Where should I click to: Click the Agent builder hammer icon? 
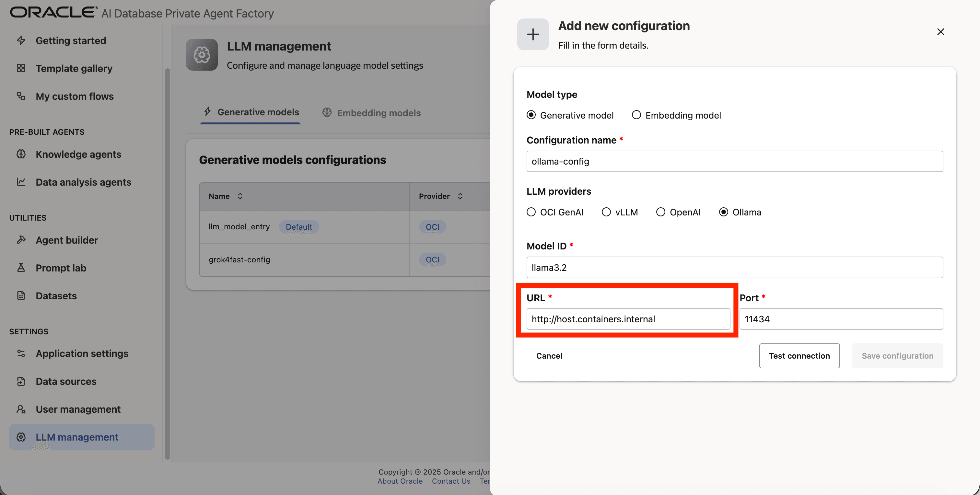21,240
